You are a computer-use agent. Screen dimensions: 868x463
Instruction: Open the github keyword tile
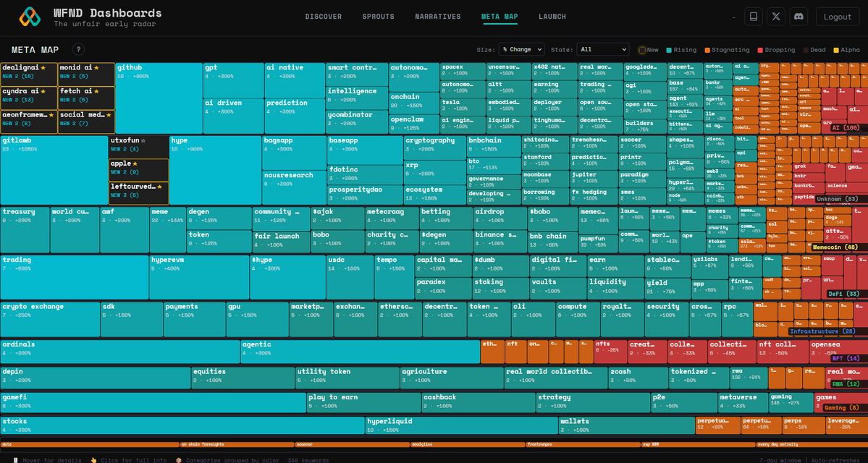coord(159,98)
